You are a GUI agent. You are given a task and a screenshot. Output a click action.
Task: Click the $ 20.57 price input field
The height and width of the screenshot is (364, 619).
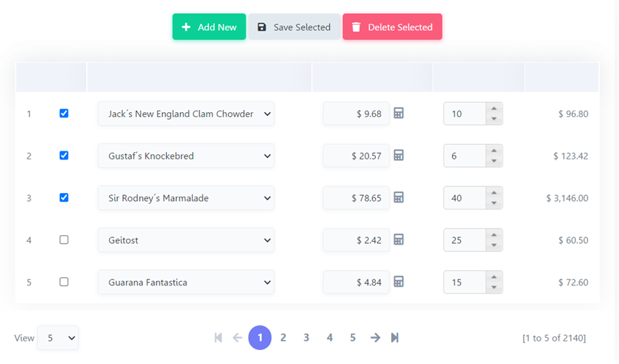(356, 156)
